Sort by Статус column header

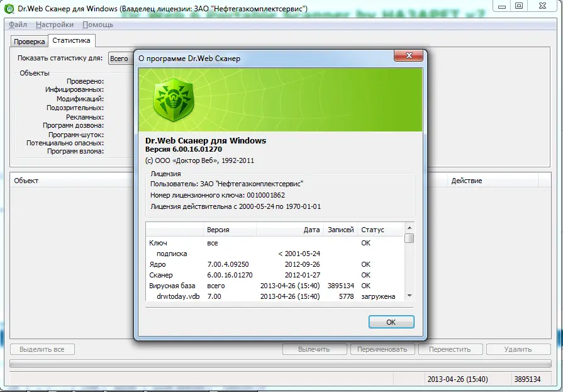(x=380, y=230)
